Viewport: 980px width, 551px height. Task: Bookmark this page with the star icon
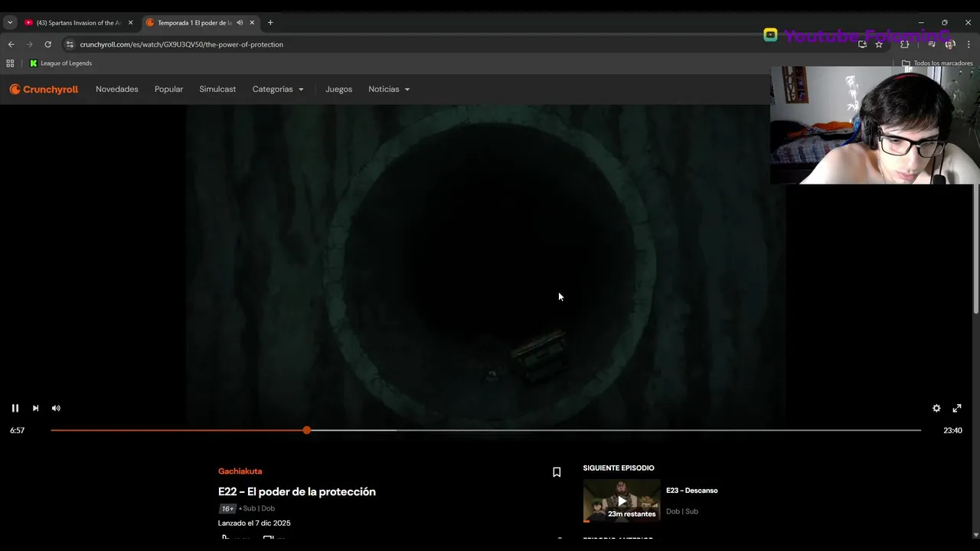pos(879,44)
